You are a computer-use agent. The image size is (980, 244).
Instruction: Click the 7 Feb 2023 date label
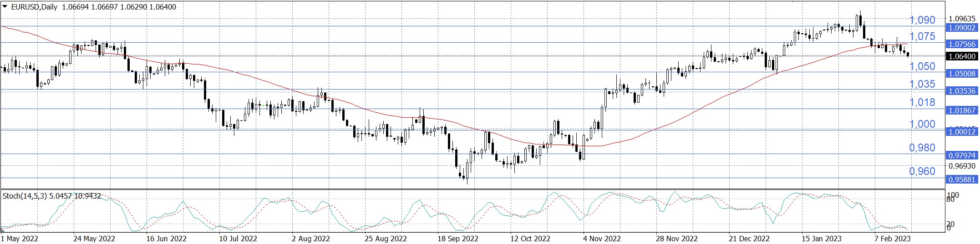click(x=892, y=239)
